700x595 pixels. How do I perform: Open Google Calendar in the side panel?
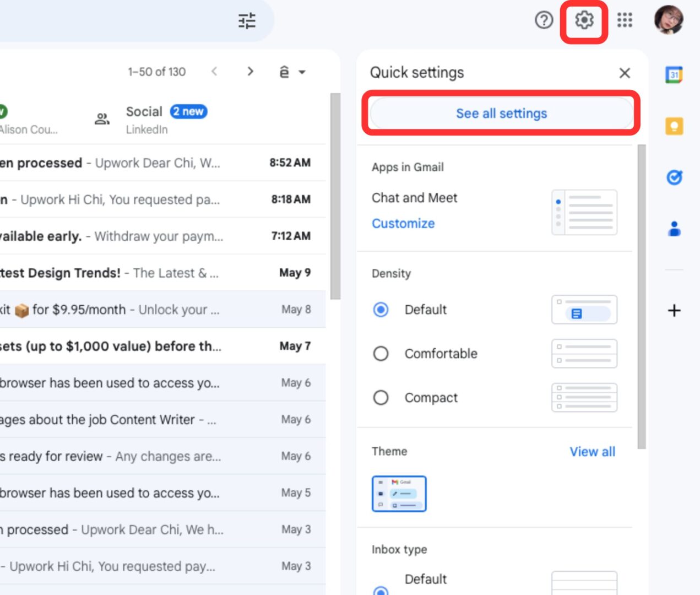(x=674, y=74)
